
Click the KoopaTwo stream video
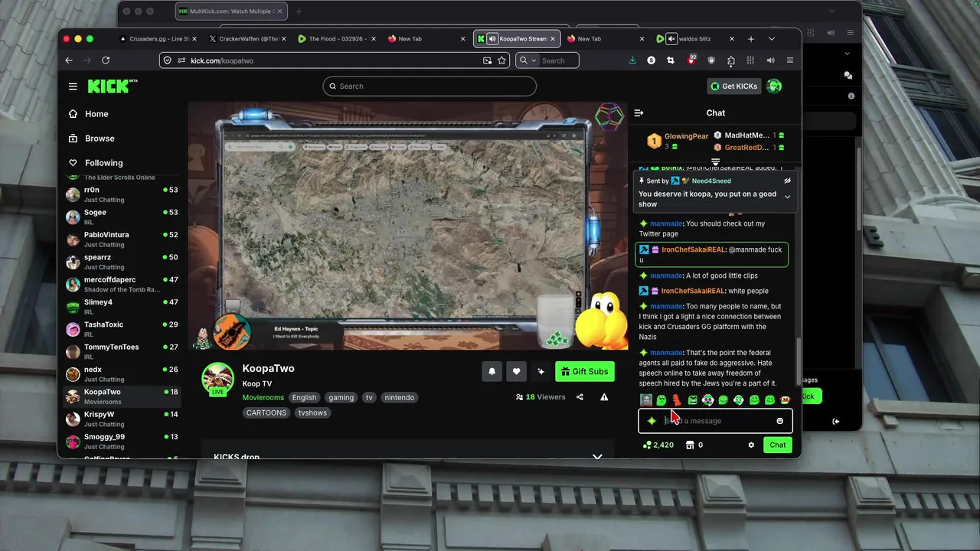[408, 226]
